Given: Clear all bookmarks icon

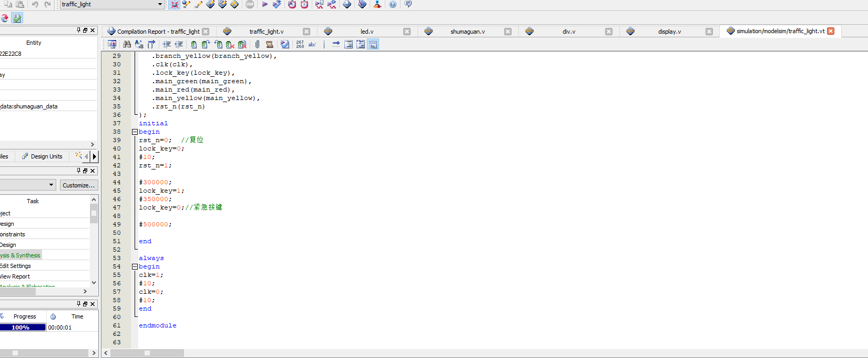Looking at the screenshot, I should [242, 44].
